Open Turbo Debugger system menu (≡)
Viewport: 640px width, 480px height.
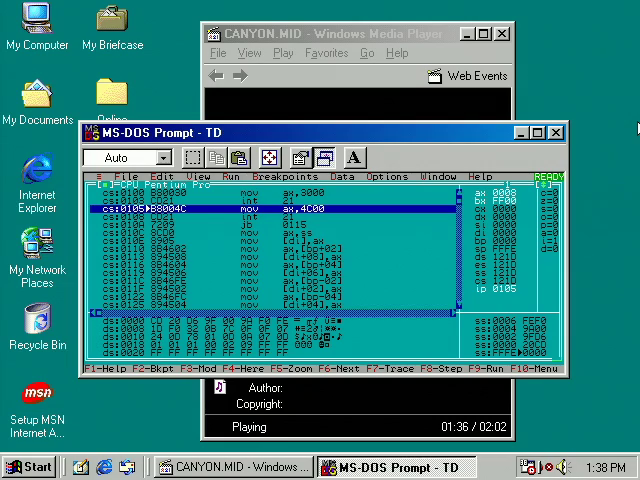(99, 177)
